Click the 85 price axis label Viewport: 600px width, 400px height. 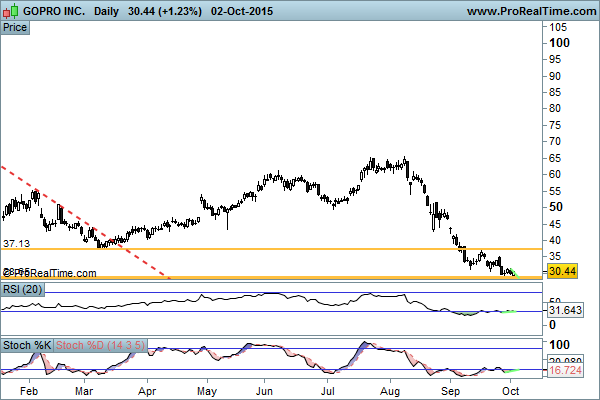point(555,92)
